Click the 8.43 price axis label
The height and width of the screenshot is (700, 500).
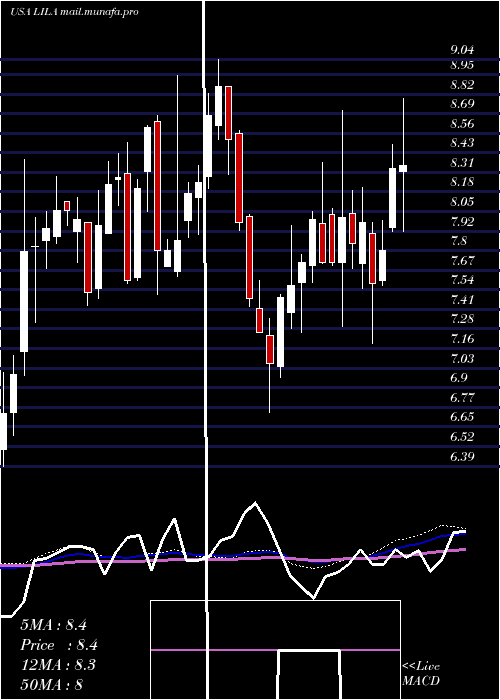pos(462,143)
